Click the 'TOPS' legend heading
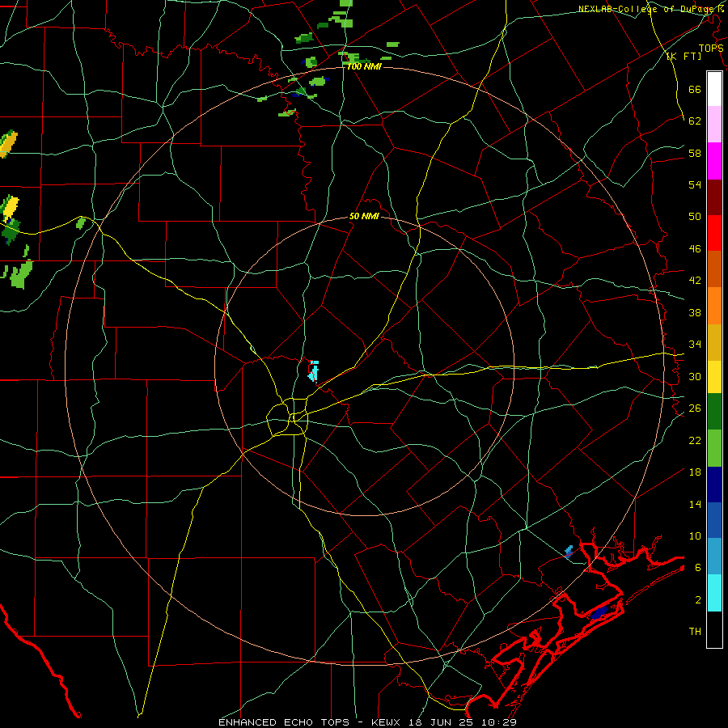728x728 pixels. click(711, 49)
